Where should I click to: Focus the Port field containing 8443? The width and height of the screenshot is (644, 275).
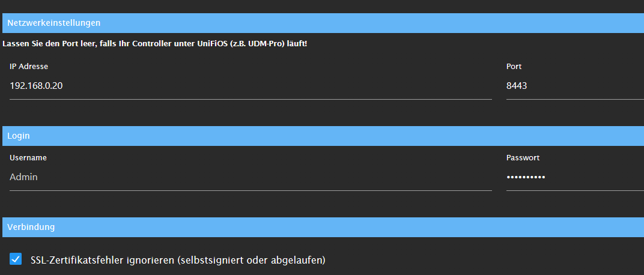tap(575, 86)
